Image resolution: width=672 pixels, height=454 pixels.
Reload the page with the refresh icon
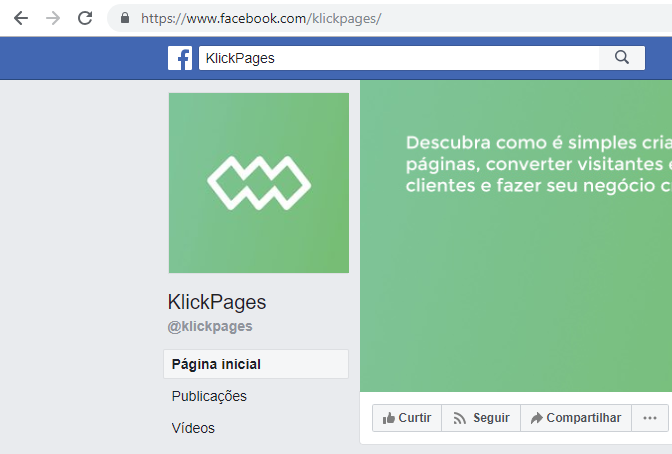coord(85,18)
